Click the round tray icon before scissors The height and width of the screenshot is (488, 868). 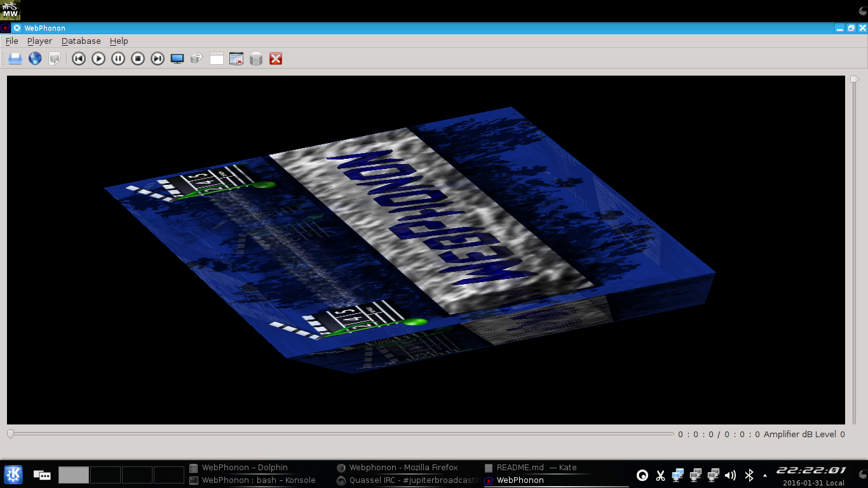(642, 475)
